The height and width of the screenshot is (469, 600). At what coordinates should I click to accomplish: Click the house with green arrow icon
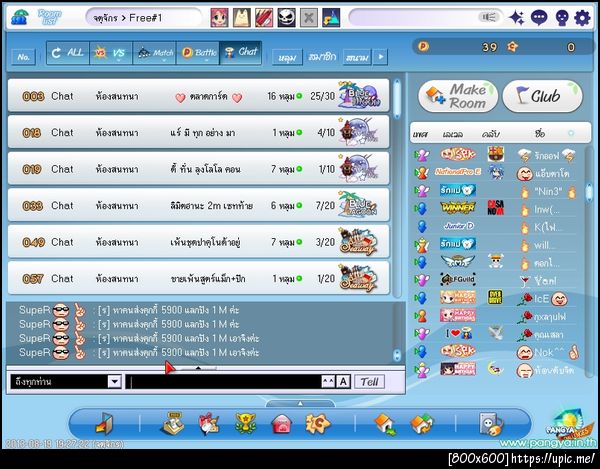[385, 424]
